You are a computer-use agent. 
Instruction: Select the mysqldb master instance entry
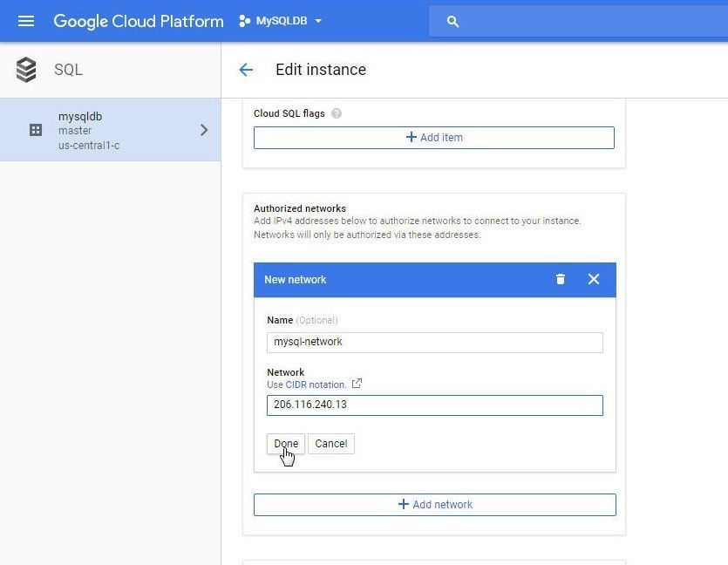click(x=110, y=130)
